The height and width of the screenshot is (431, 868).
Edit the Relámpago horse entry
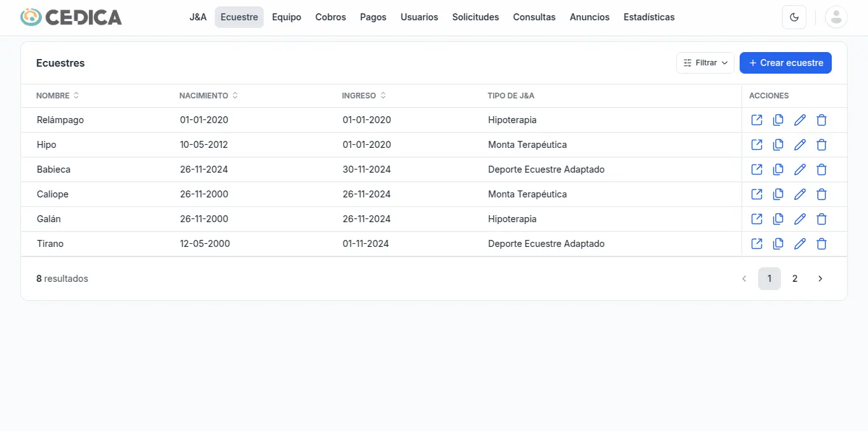coord(800,120)
